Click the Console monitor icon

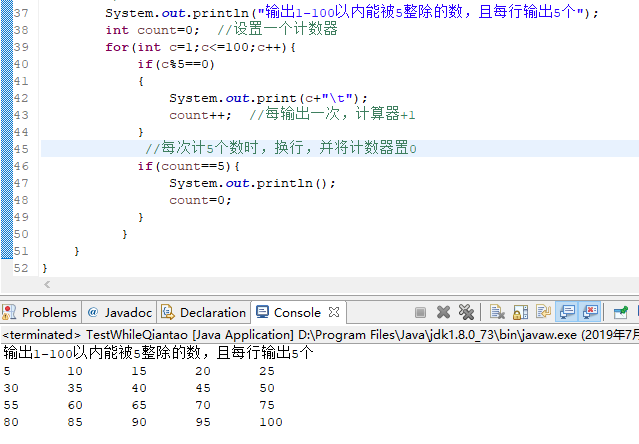click(x=262, y=312)
